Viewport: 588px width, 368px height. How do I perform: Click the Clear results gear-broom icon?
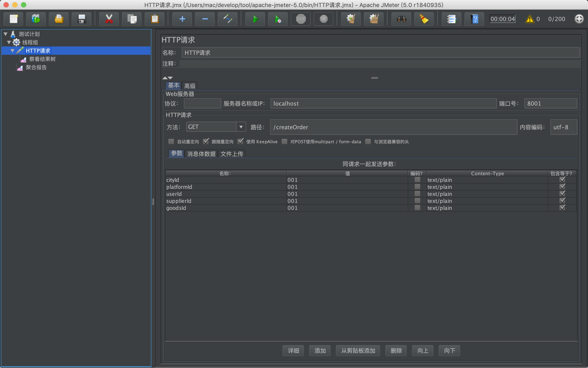coord(351,19)
